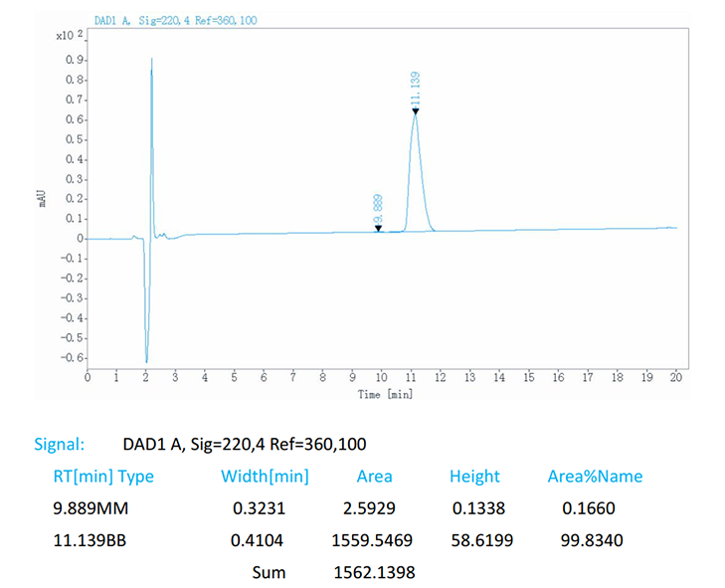Click the height value 58.6199
725x588 pixels.
(476, 540)
